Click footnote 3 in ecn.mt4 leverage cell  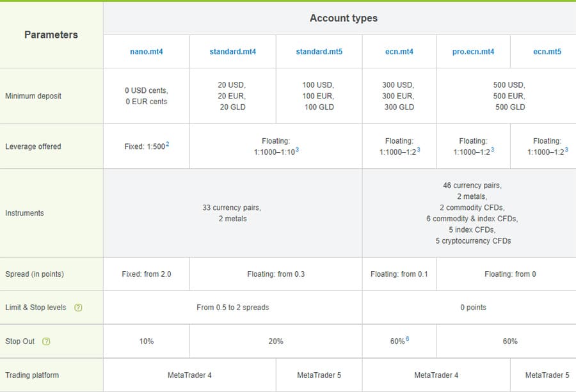click(x=418, y=150)
